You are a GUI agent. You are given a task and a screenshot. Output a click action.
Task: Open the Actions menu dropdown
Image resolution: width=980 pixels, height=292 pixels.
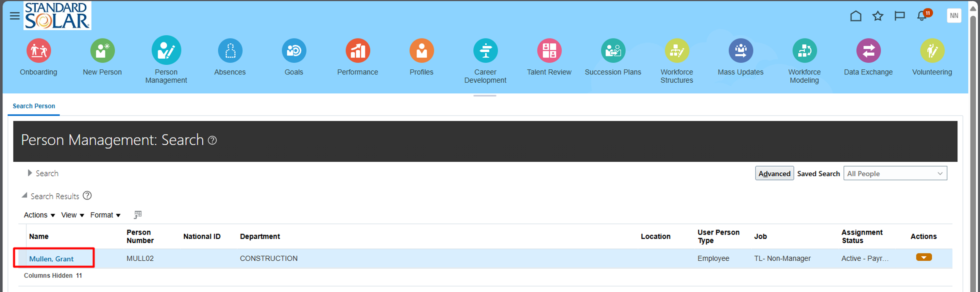(40, 215)
